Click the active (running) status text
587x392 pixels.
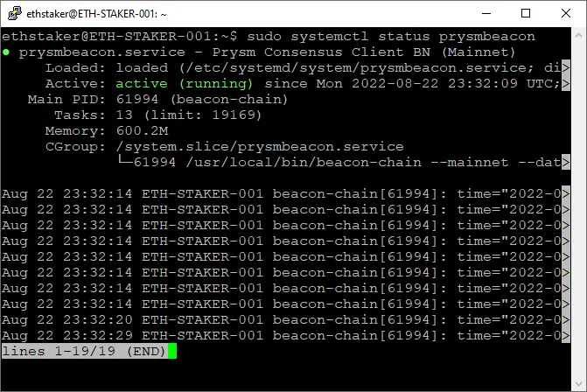185,83
